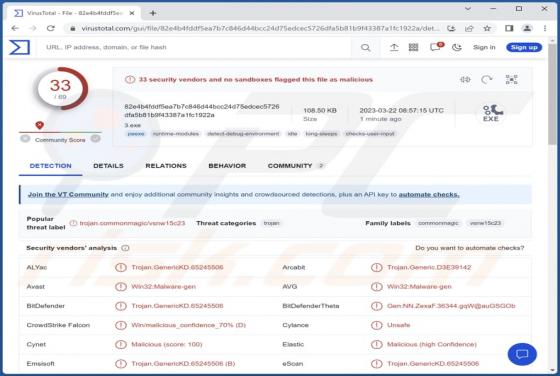Open the notifications icon

(x=436, y=47)
